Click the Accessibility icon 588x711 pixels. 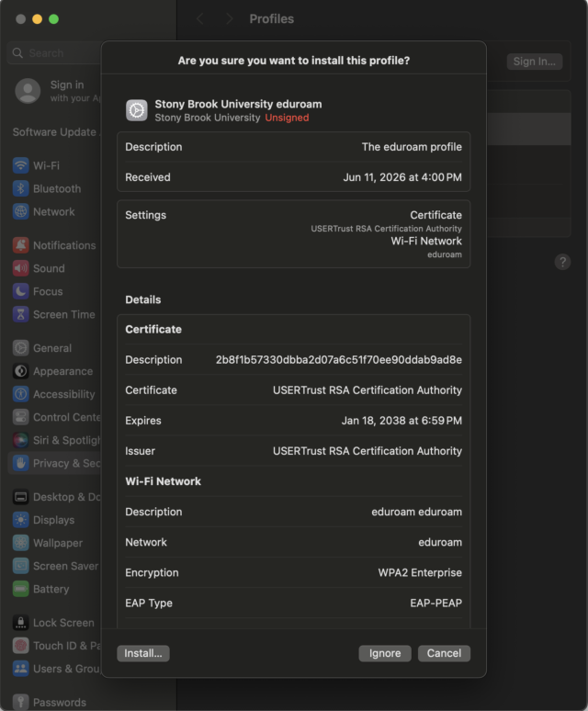20,394
